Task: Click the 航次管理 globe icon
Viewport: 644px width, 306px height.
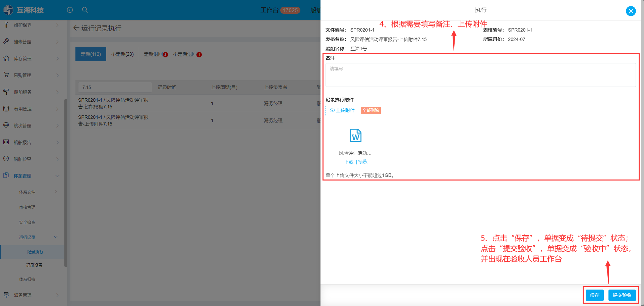Action: (6, 125)
